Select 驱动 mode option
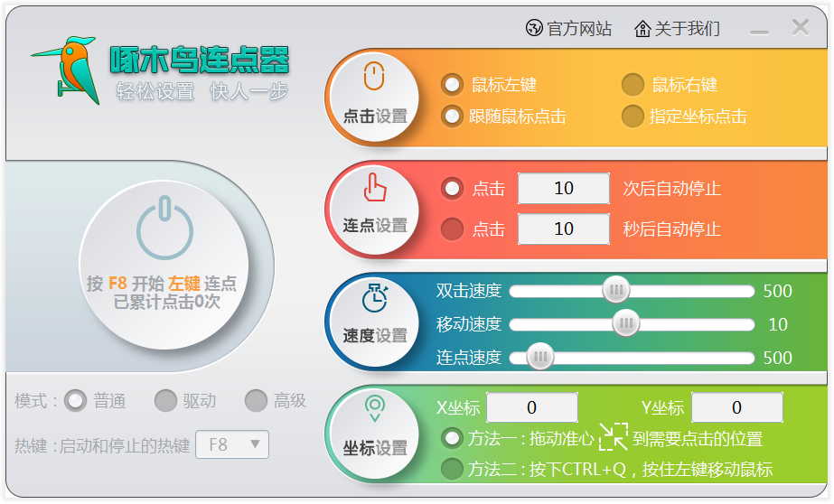The height and width of the screenshot is (504, 834). click(x=165, y=400)
